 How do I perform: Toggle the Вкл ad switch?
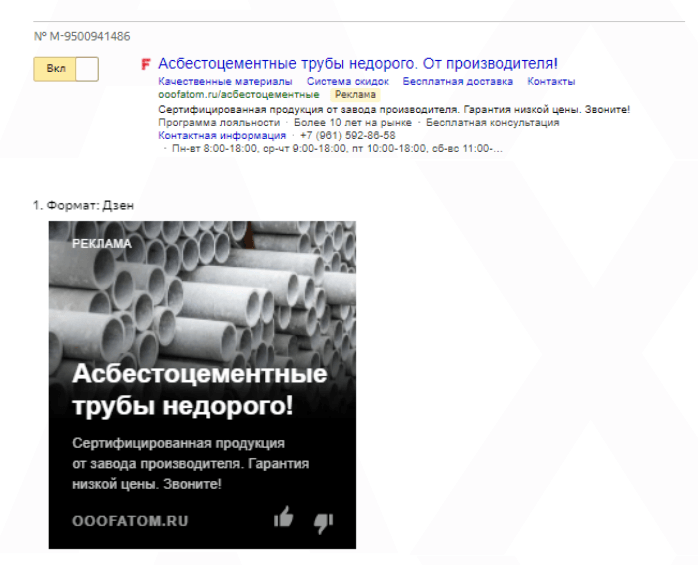(66, 69)
